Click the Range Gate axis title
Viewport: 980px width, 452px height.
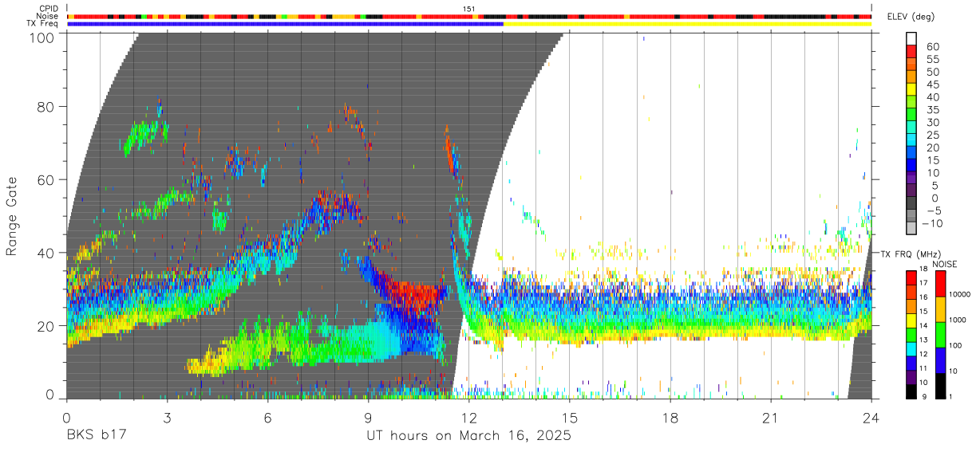click(12, 217)
